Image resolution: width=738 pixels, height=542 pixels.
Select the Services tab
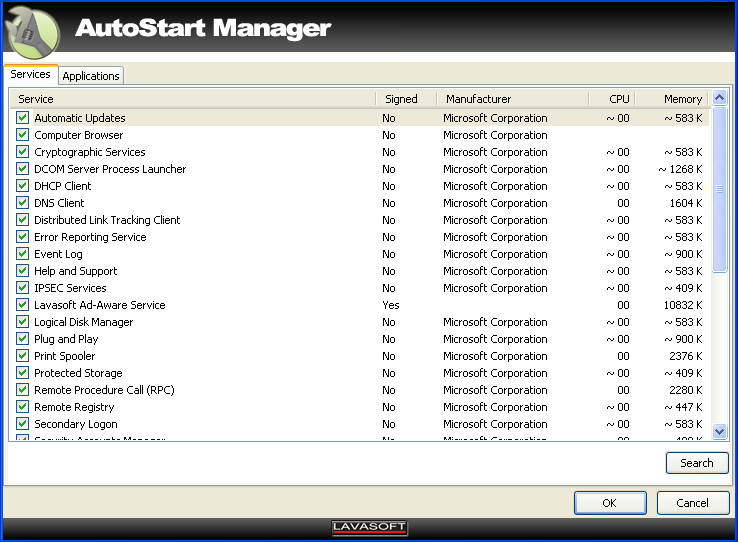pyautogui.click(x=31, y=74)
